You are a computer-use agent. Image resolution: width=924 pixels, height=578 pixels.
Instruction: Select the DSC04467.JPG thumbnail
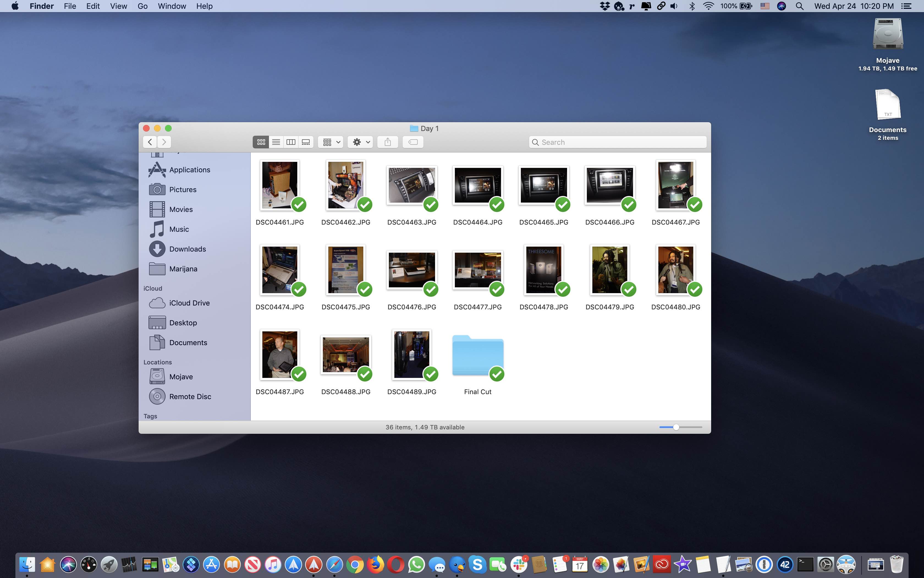point(675,185)
